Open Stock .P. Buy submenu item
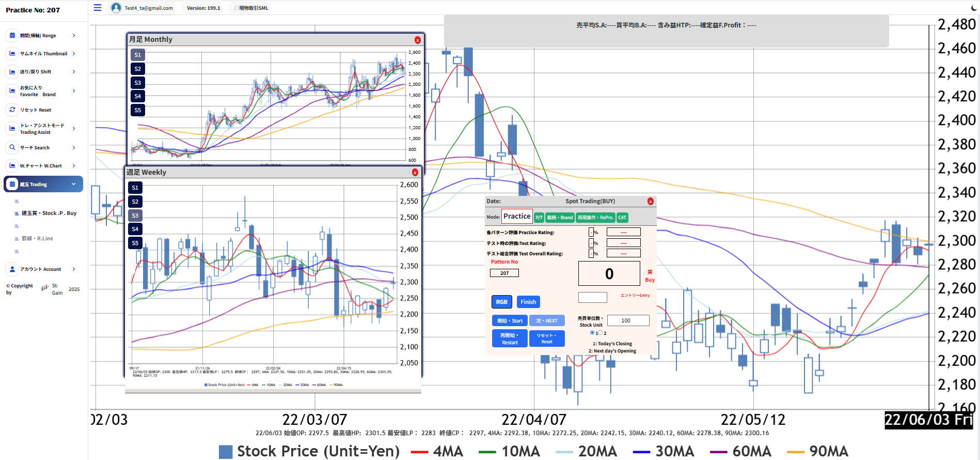 49,213
